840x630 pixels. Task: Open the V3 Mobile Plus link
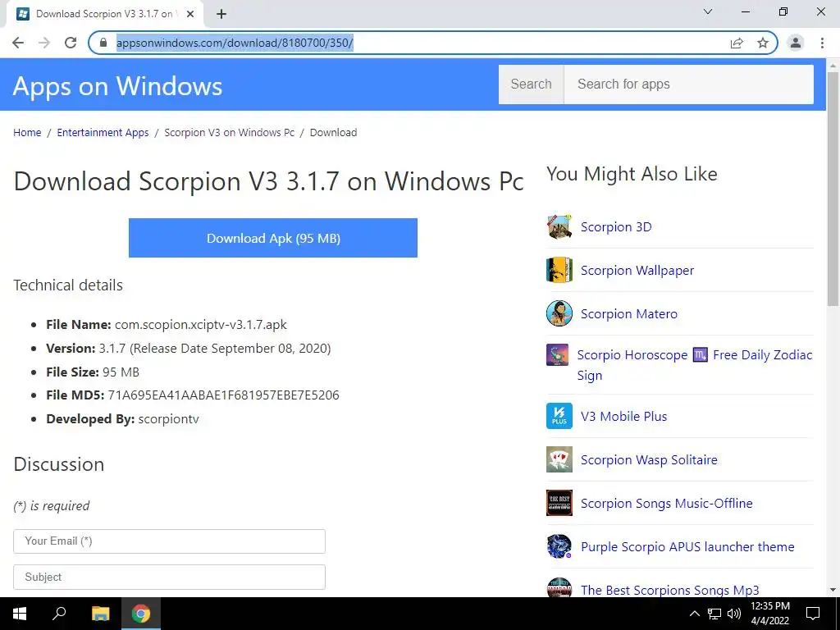click(623, 416)
